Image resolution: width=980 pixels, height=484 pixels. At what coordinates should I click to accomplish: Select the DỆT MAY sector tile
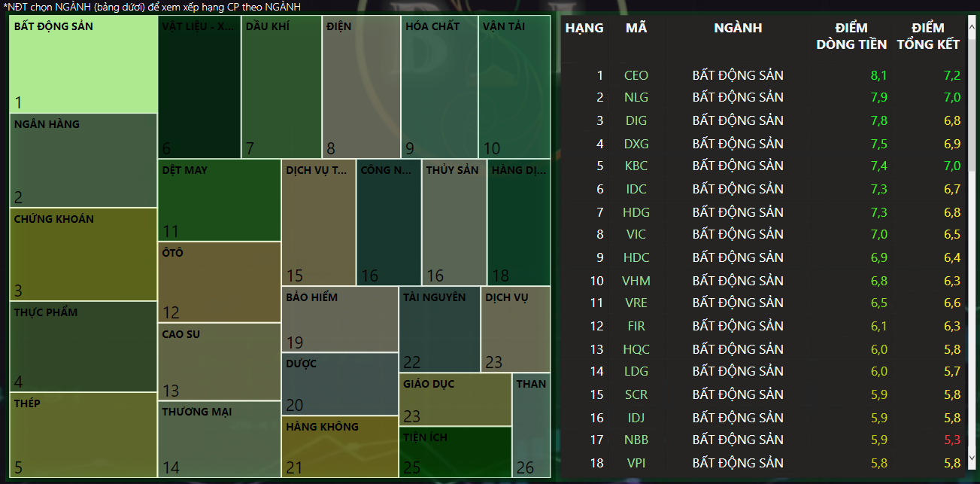219,200
